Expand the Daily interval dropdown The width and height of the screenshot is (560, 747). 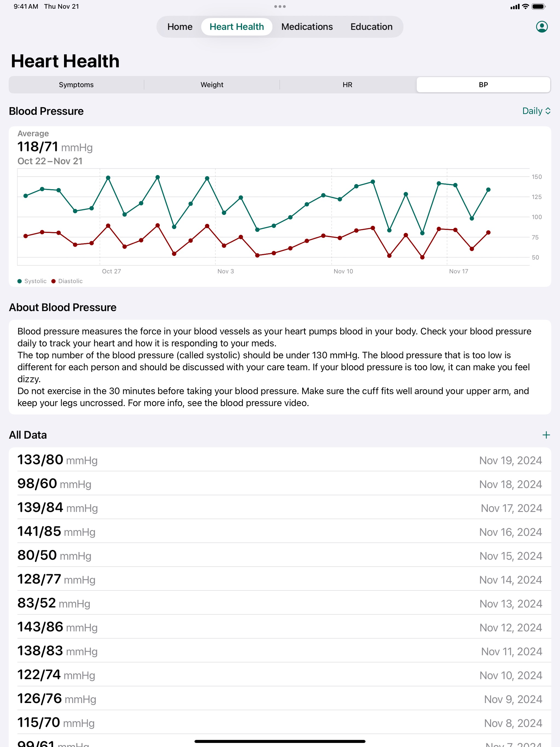(536, 111)
